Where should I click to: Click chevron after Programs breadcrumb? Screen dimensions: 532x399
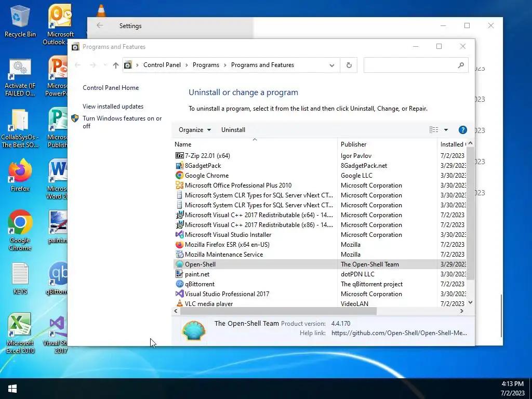[225, 65]
